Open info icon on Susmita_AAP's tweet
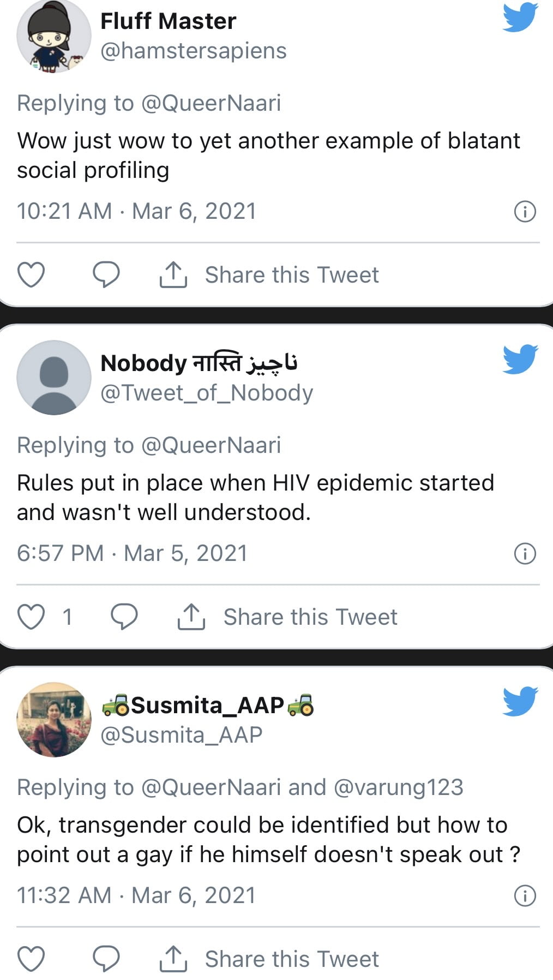Viewport: 553px width, 980px height. point(525,895)
